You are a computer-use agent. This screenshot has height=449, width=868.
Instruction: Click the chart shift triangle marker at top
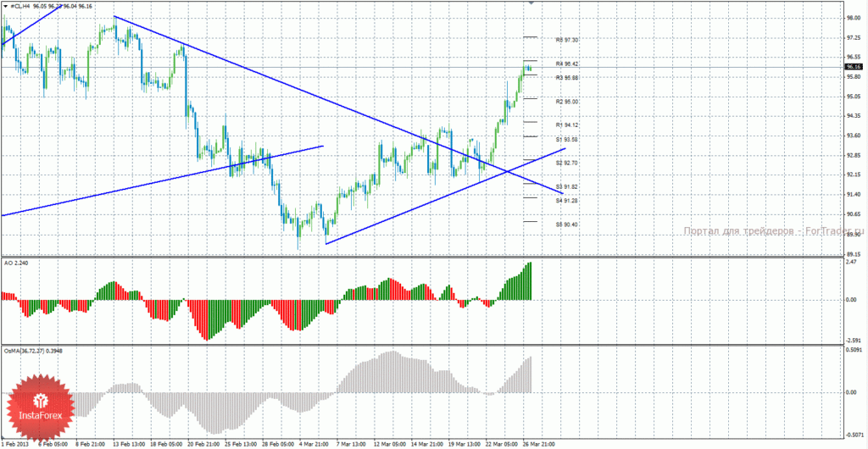(x=532, y=3)
